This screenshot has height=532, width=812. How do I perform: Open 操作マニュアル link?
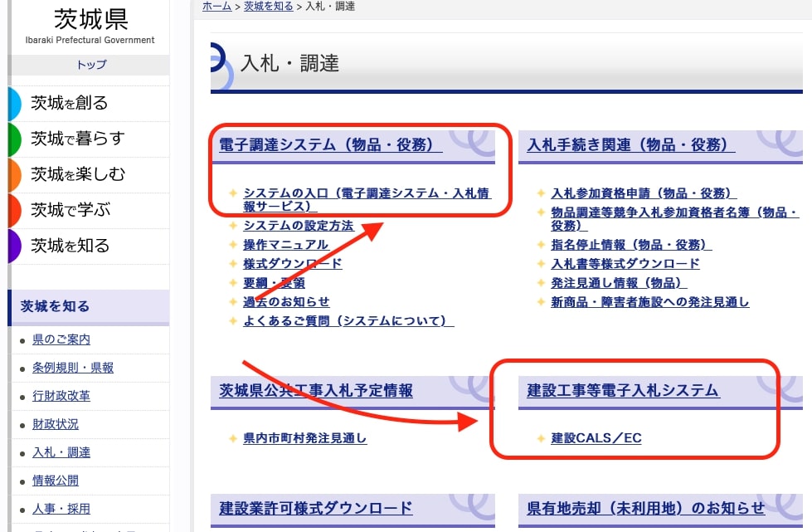pyautogui.click(x=285, y=245)
